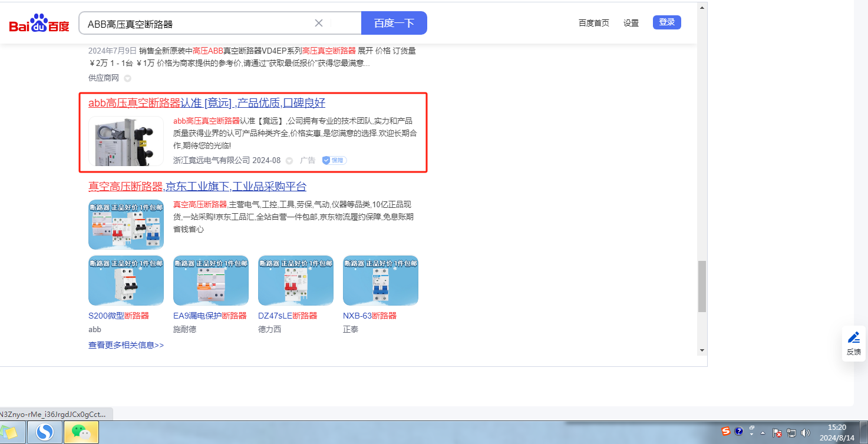The image size is (868, 444).
Task: Open the WeChat taskbar icon
Action: click(81, 433)
